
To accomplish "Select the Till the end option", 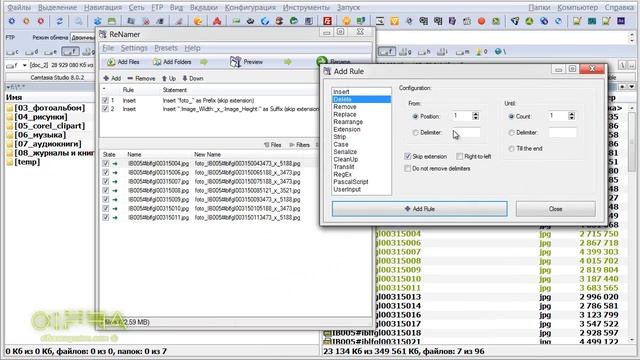I will [x=511, y=149].
